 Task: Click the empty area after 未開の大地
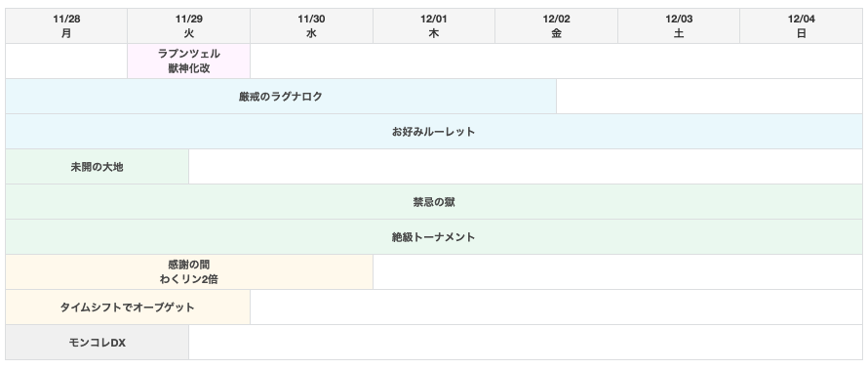pos(526,167)
